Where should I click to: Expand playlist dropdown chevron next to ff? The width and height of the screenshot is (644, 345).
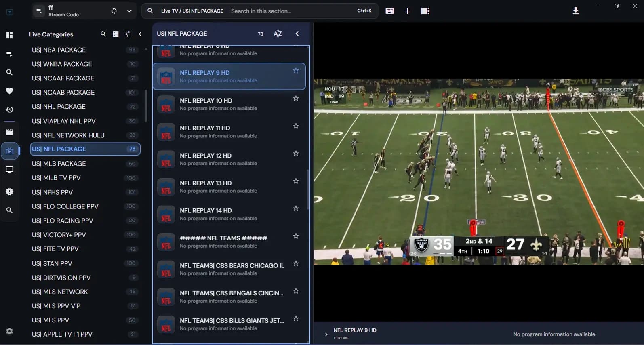tap(129, 11)
